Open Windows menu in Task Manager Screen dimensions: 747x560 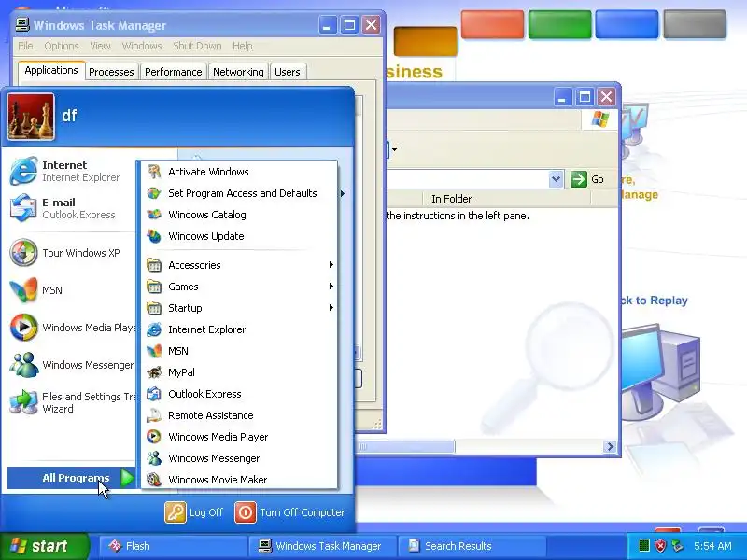pos(142,46)
